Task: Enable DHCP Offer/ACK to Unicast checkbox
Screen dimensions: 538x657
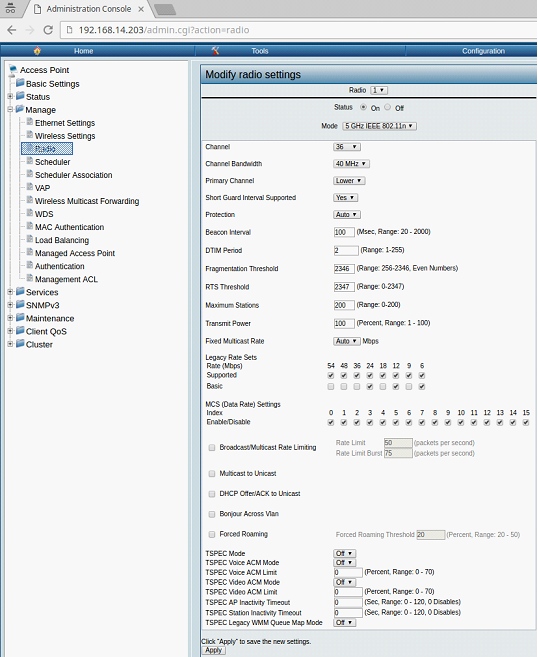Action: point(212,494)
